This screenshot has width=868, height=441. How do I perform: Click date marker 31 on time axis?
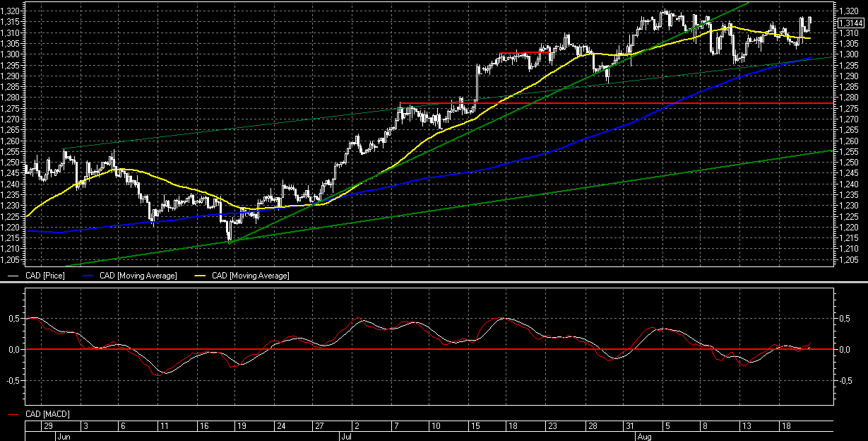(x=629, y=426)
